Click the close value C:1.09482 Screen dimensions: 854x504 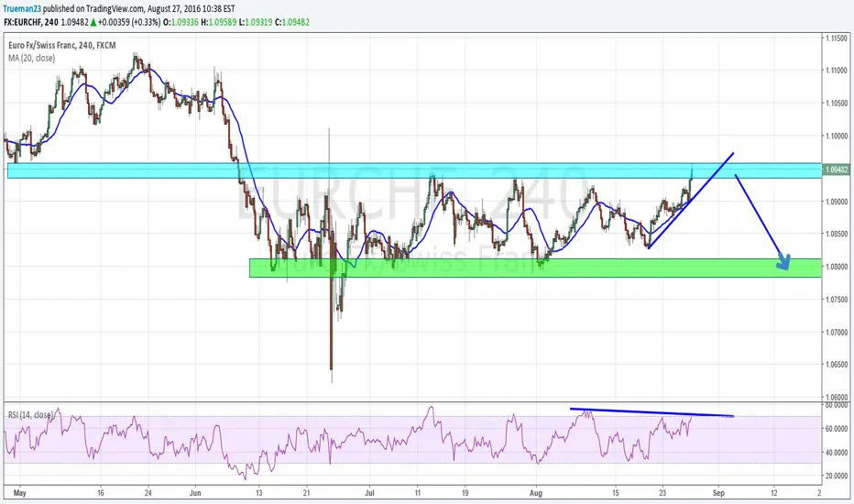coord(292,22)
